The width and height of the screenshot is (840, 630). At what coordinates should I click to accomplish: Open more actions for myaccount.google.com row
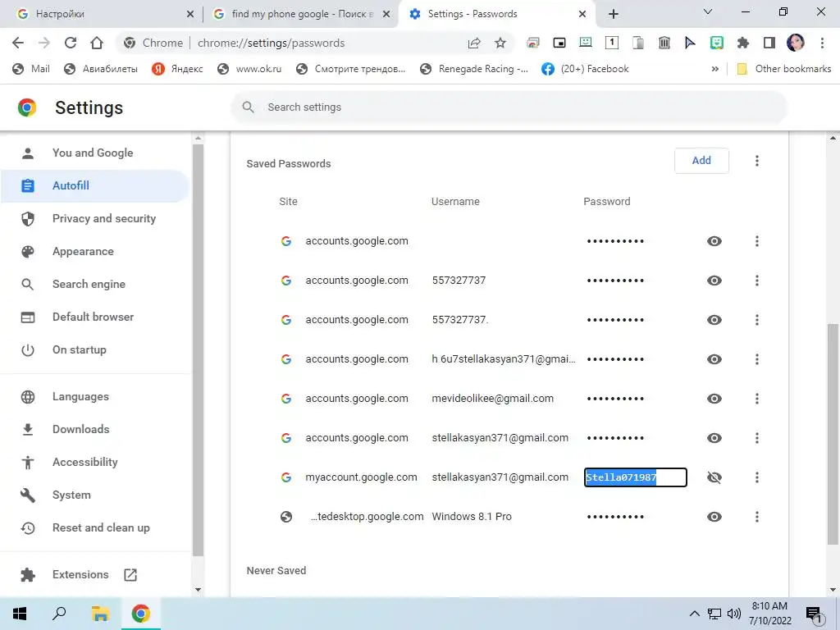coord(757,477)
